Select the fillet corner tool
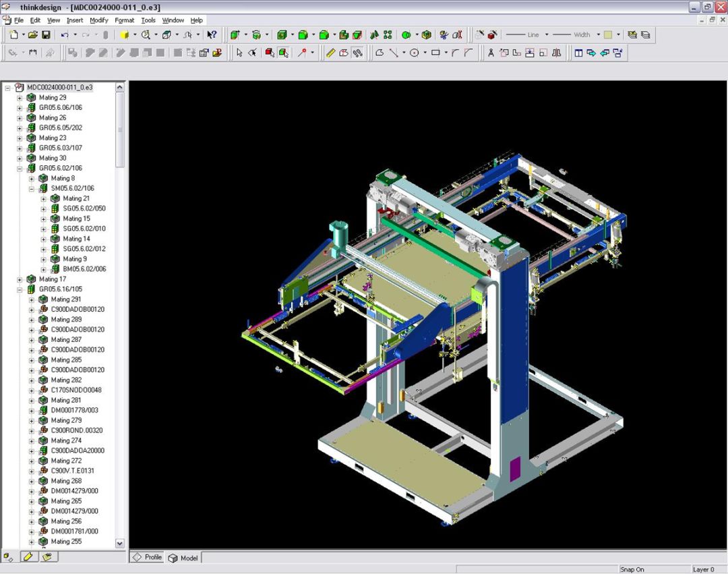The image size is (728, 574). tap(456, 53)
